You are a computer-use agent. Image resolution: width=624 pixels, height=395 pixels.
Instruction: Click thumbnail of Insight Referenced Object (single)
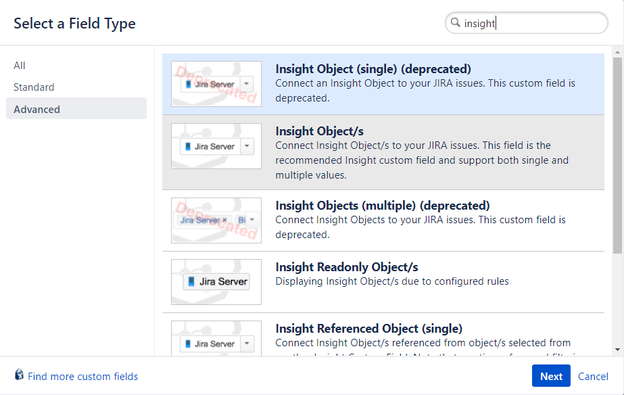pos(216,339)
